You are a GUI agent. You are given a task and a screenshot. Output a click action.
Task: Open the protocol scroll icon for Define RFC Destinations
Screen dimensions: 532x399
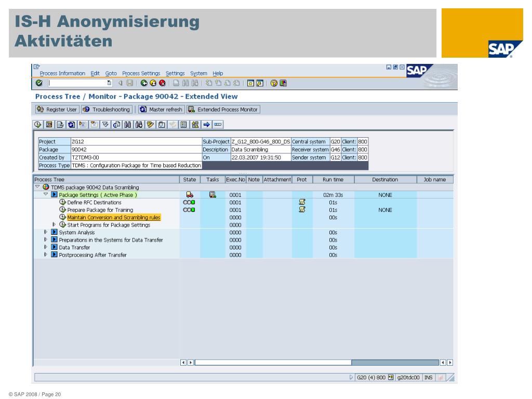302,202
